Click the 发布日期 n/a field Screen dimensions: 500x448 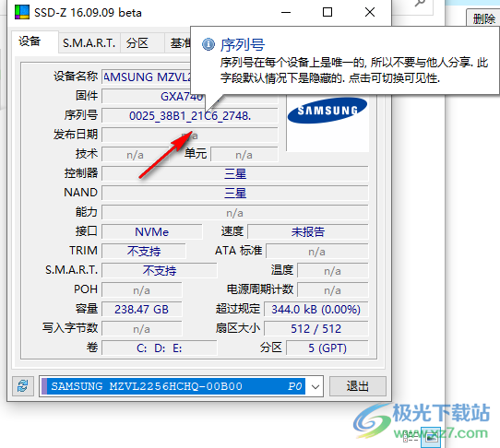point(190,136)
